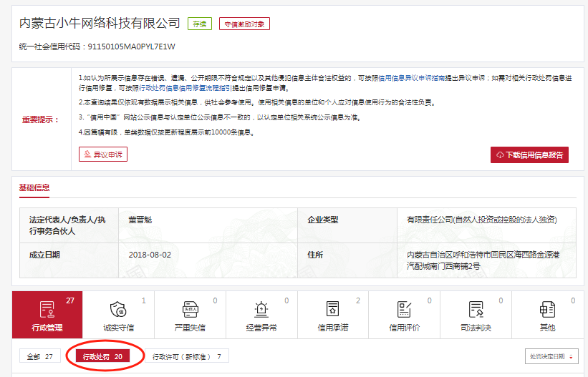Select the 其他 document icon

pos(547,310)
